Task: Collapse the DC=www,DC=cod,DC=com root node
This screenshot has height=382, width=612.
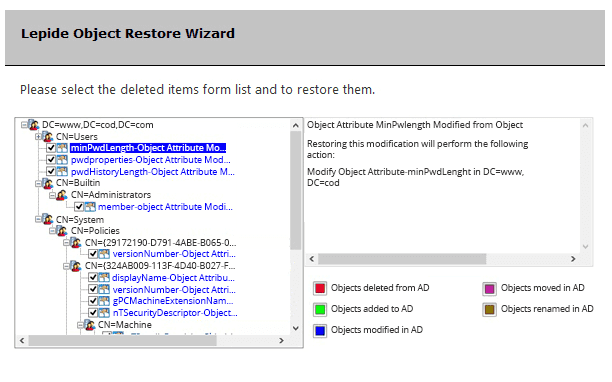Action: tap(24, 125)
